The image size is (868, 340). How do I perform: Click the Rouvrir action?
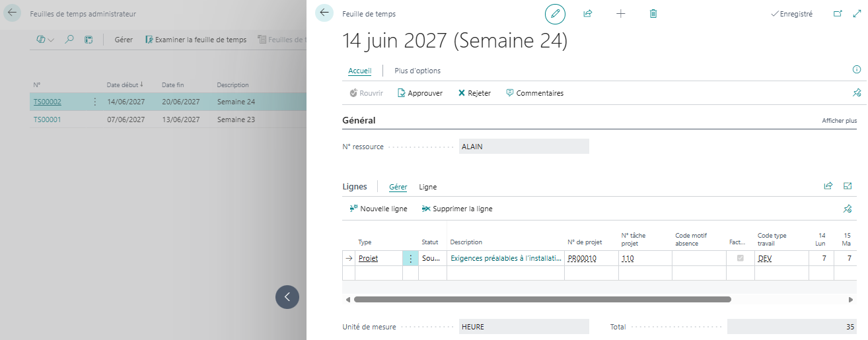point(366,93)
